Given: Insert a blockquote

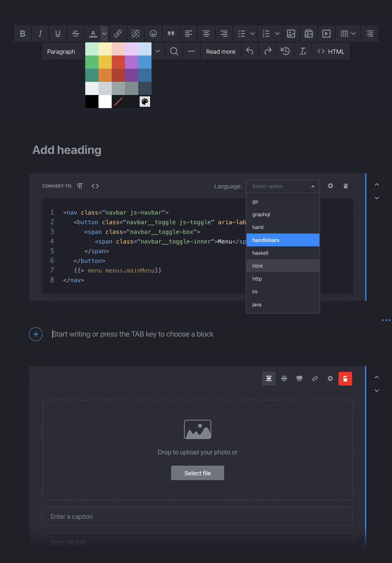Looking at the screenshot, I should [171, 34].
